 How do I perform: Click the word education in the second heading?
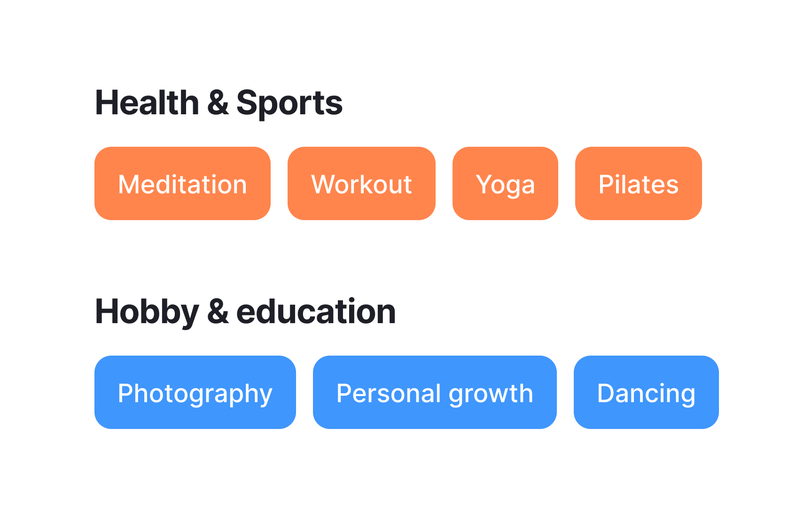coord(316,311)
